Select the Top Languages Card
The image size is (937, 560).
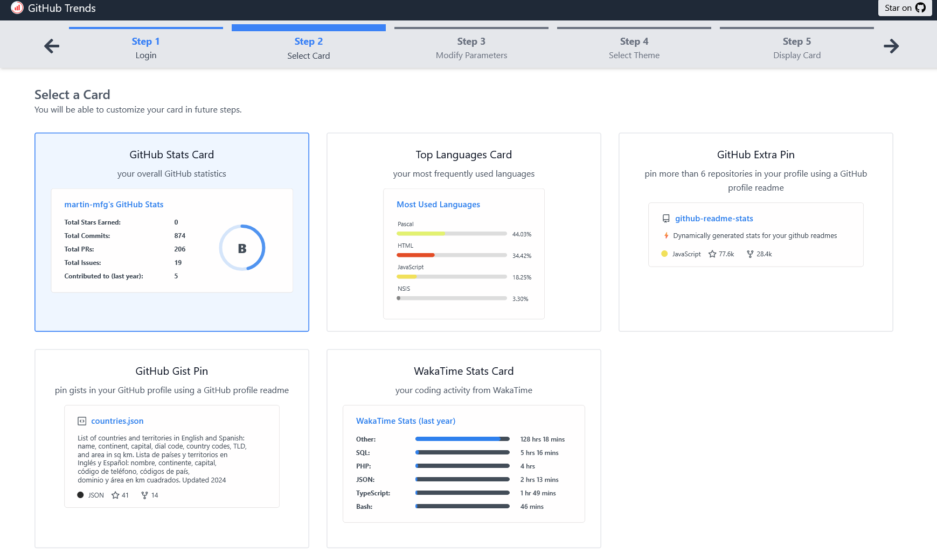[464, 232]
